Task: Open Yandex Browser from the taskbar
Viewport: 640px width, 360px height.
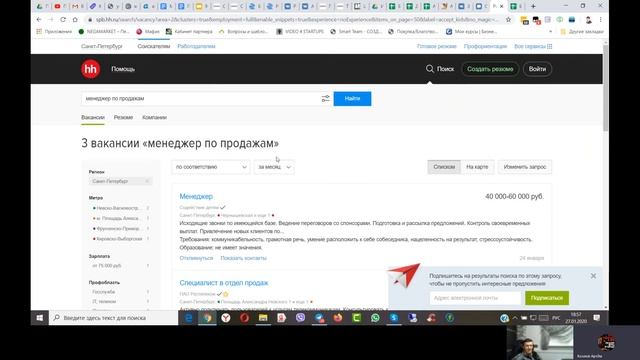Action: pos(226,318)
